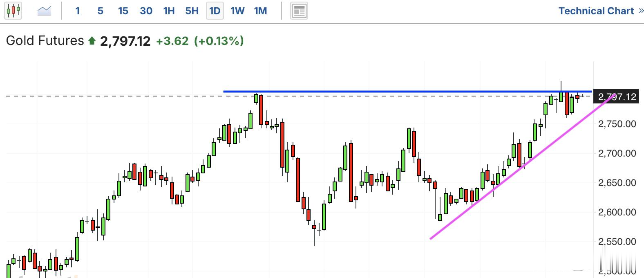
Task: Select the candlestick chart type icon
Action: (x=13, y=11)
